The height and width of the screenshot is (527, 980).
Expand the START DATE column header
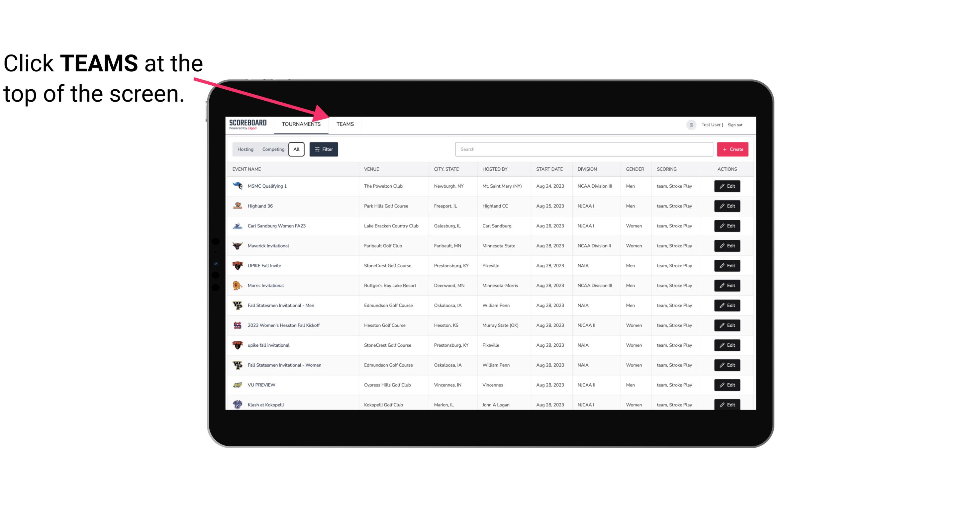coord(550,169)
